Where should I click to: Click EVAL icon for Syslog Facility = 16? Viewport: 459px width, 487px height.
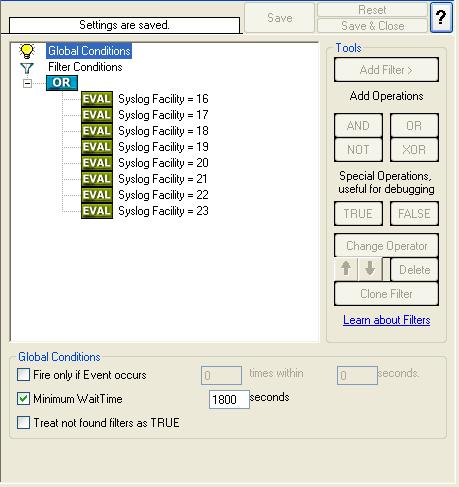click(97, 99)
